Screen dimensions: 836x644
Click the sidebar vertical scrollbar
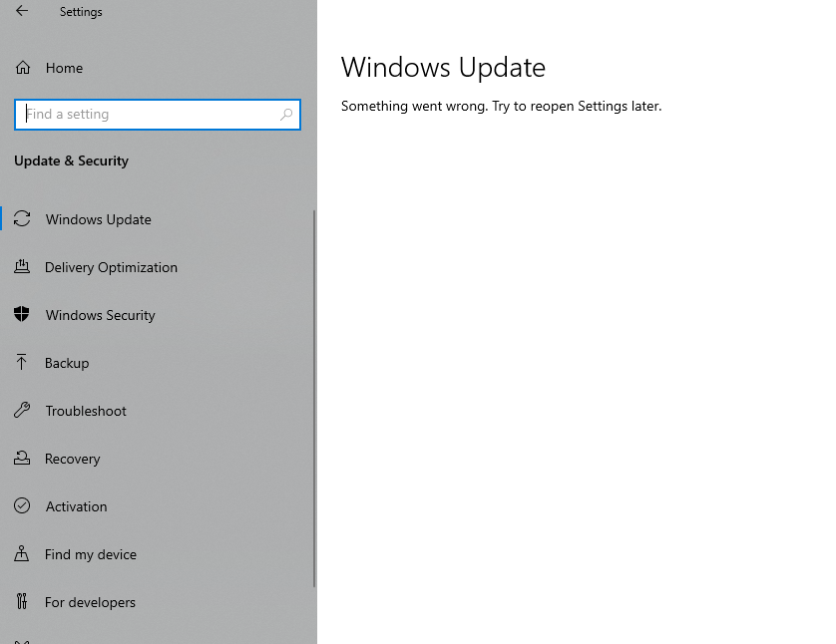[314, 399]
